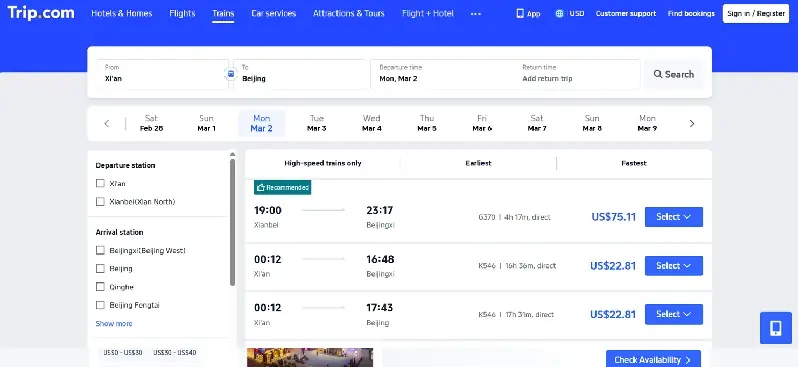Select Sun Mar 1 date
This screenshot has width=798, height=367.
(x=206, y=123)
